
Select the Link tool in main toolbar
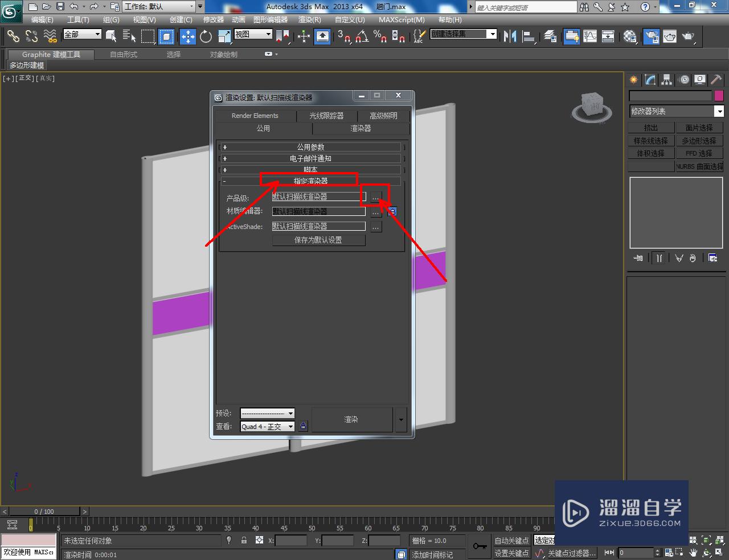13,36
